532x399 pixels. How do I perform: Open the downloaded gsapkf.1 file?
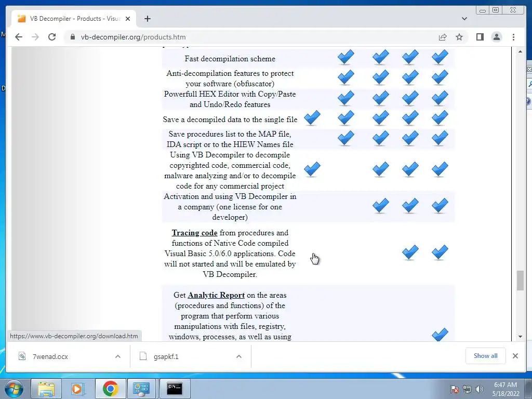[x=166, y=356]
